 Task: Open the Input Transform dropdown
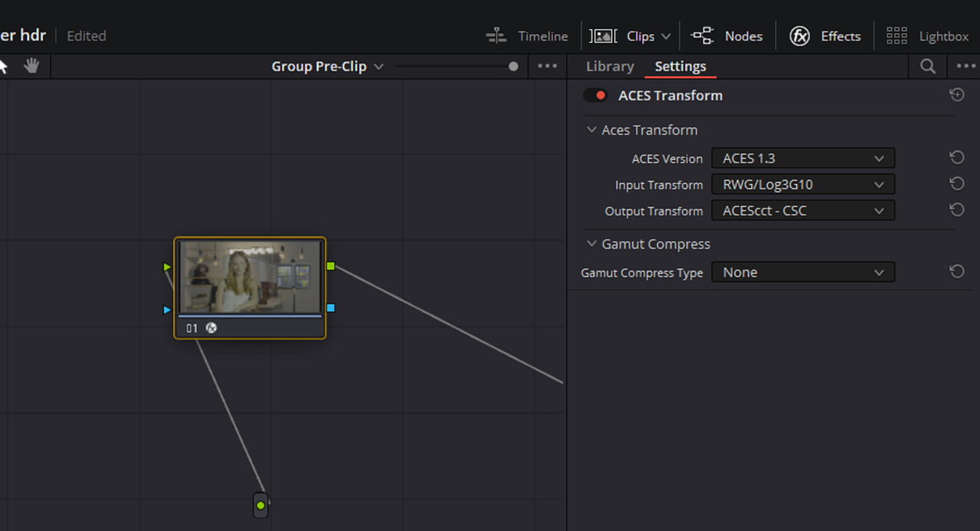pos(803,185)
